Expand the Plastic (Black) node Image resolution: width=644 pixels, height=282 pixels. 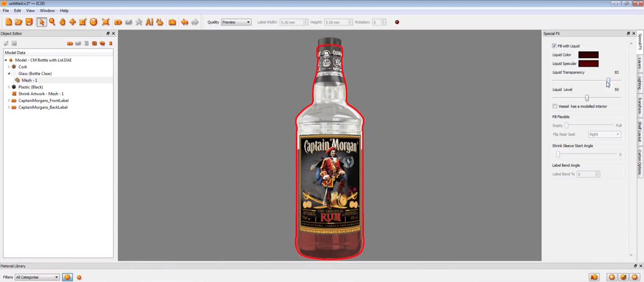coord(8,87)
